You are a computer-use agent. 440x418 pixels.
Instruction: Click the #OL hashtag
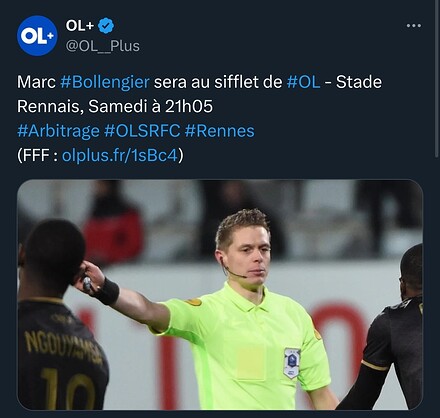click(x=303, y=82)
